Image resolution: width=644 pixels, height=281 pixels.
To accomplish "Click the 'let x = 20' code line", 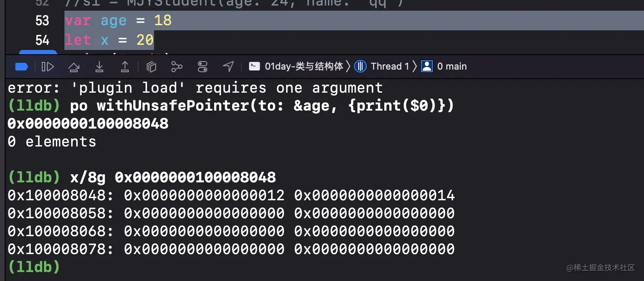I will click(109, 40).
